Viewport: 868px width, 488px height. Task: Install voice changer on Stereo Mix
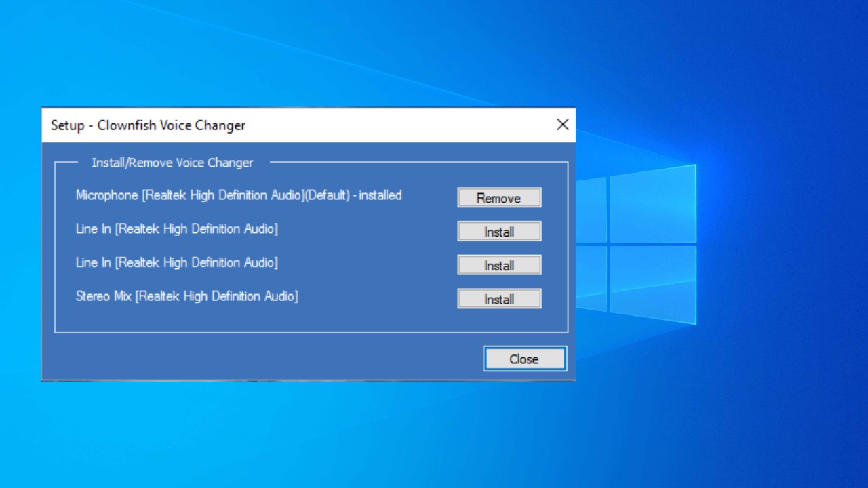click(499, 299)
